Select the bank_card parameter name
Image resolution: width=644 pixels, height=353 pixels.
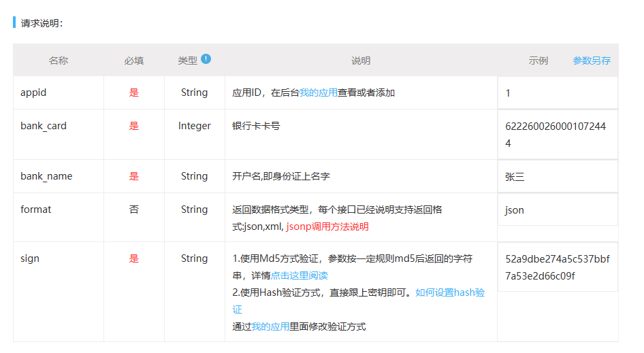pos(44,126)
